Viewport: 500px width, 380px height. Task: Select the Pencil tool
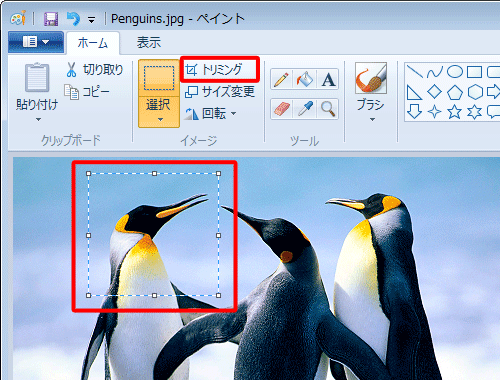(x=281, y=79)
